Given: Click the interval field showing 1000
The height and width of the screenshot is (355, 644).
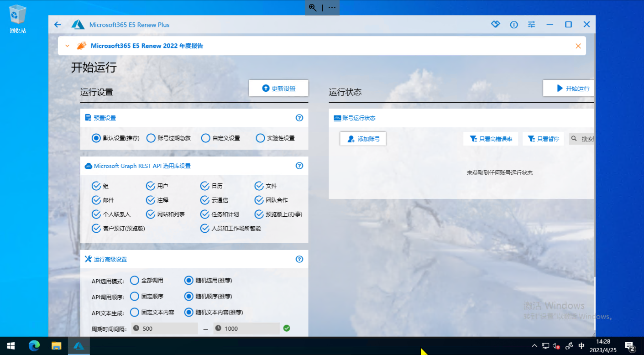Looking at the screenshot, I should [246, 329].
